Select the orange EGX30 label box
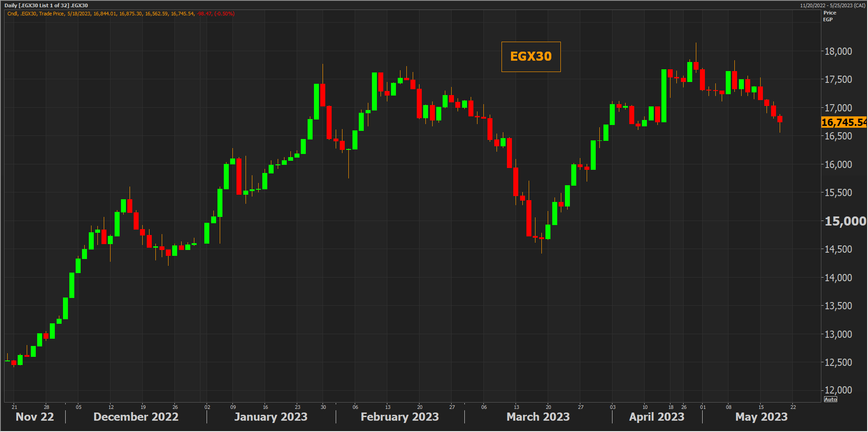The image size is (868, 432). 530,57
